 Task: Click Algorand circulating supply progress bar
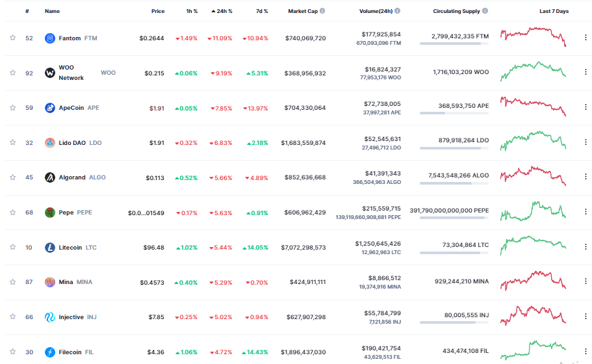454,183
